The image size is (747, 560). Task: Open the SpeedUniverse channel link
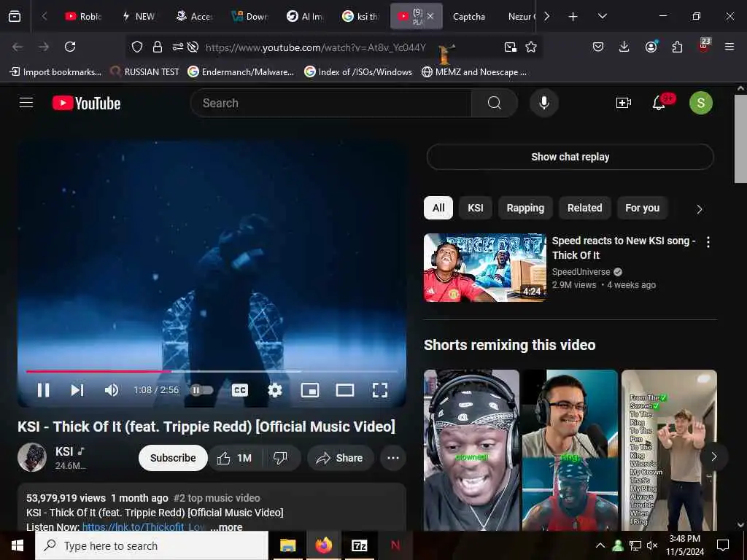pos(581,272)
